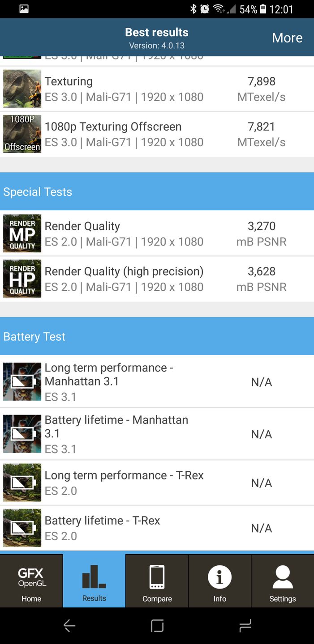The height and width of the screenshot is (644, 314).
Task: Tap Battery lifetime Manhattan 3.1 icon
Action: (22, 434)
